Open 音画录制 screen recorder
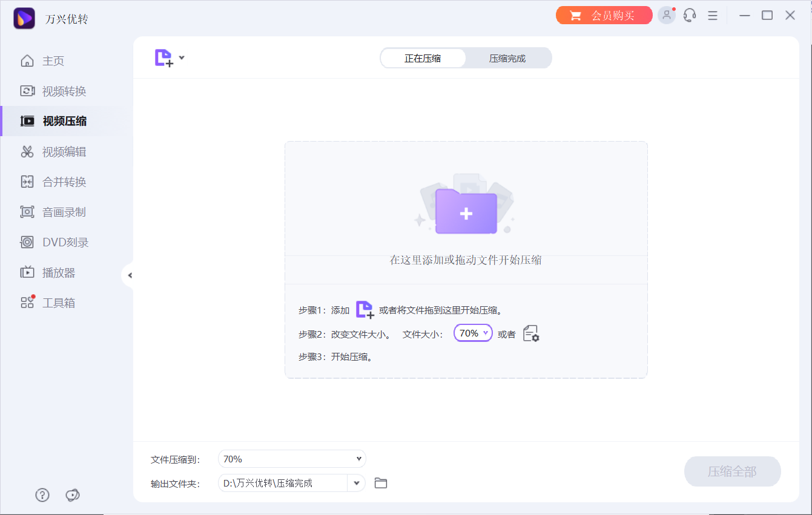 (x=64, y=212)
